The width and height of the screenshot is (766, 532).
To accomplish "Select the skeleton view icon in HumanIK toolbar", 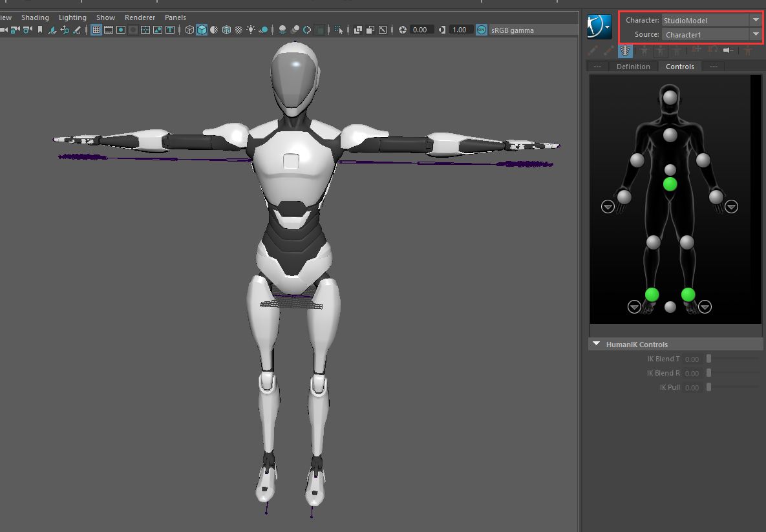I will [x=624, y=50].
